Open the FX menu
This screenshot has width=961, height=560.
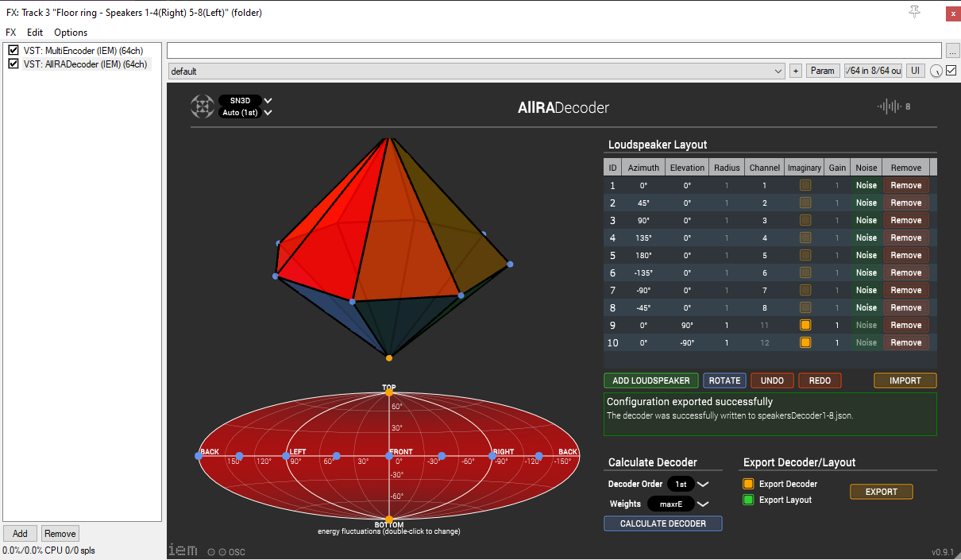pos(11,33)
